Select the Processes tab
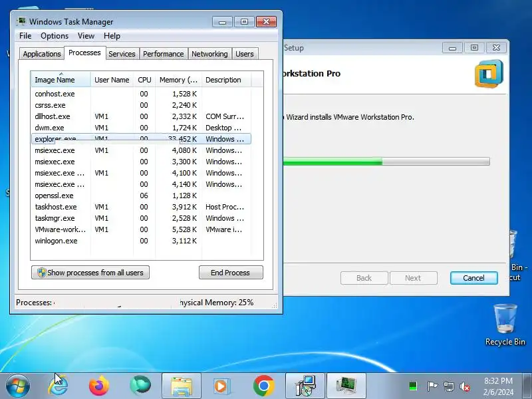Screen dimensions: 532x399 click(x=84, y=53)
